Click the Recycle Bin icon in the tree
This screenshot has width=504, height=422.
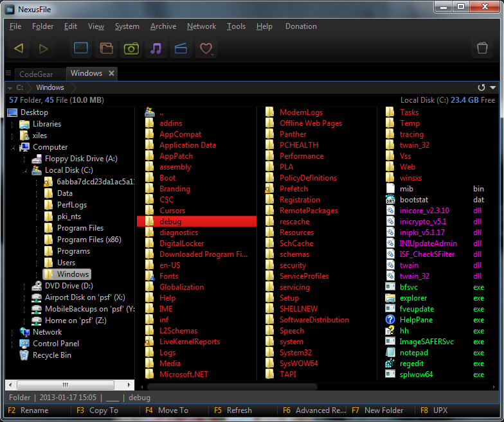click(x=24, y=355)
